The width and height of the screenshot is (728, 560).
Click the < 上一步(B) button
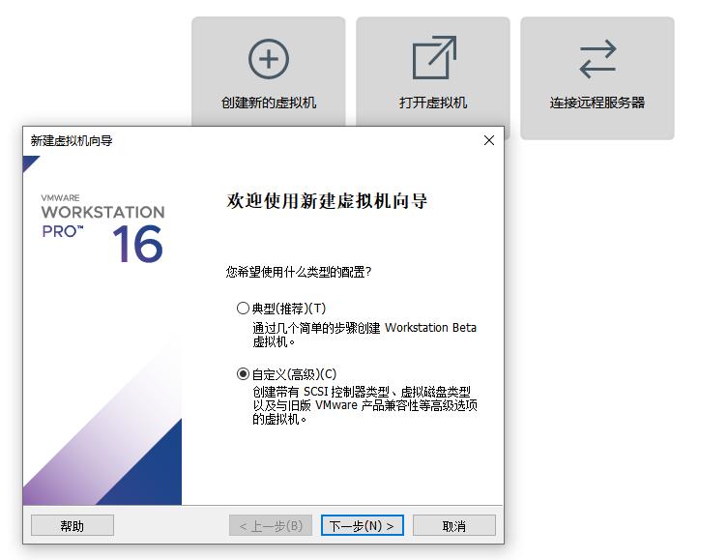[x=270, y=525]
